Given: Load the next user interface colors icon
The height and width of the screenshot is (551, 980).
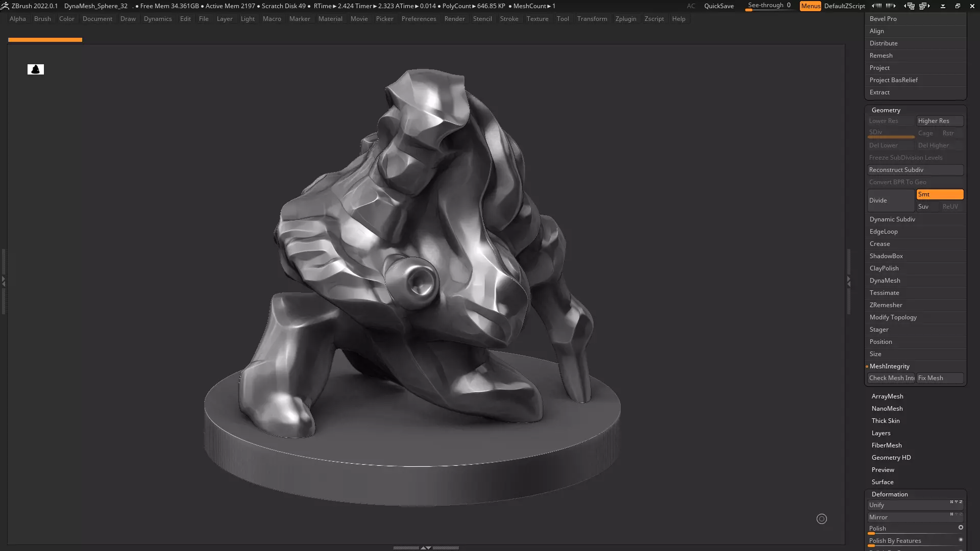Looking at the screenshot, I should 891,6.
